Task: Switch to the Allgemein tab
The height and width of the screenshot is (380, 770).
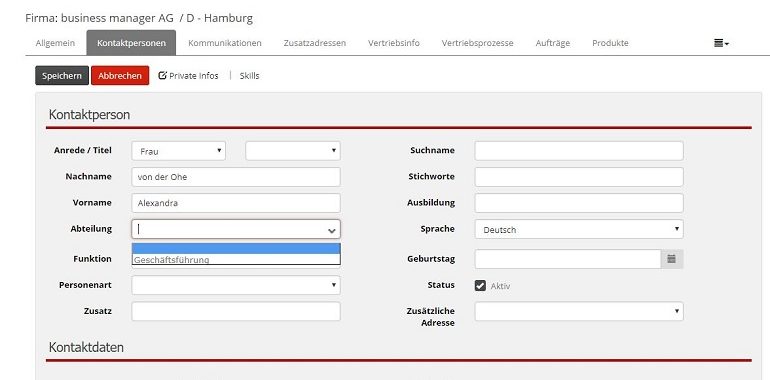Action: click(55, 43)
